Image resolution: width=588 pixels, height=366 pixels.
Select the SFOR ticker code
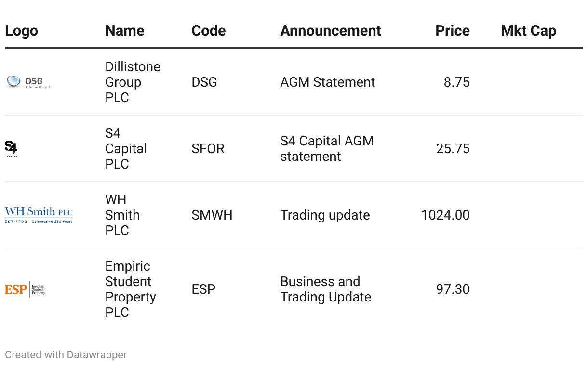coord(208,148)
